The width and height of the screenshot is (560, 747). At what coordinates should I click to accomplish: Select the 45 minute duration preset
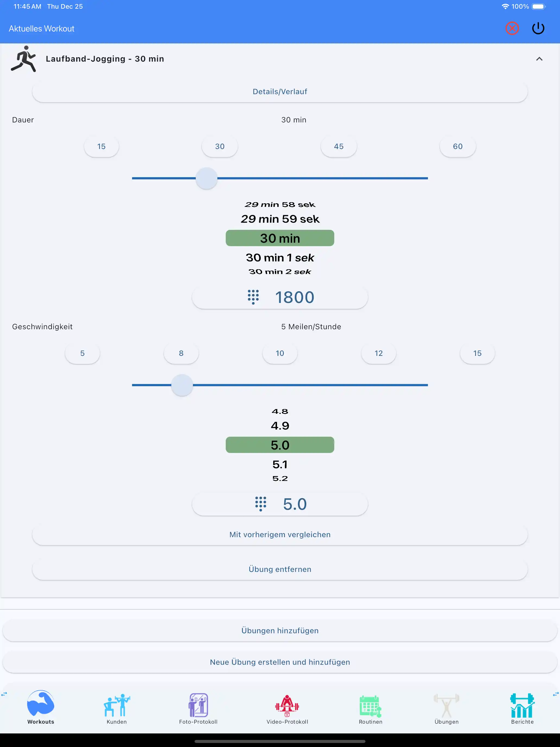[339, 147]
